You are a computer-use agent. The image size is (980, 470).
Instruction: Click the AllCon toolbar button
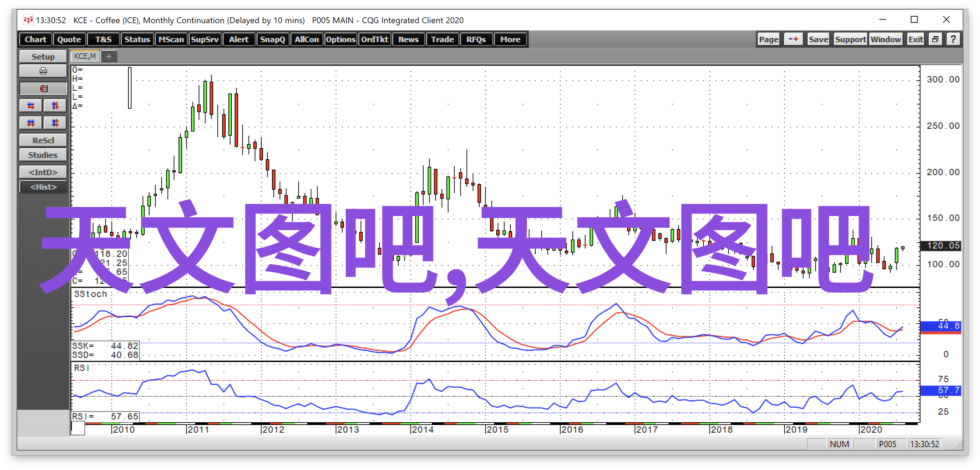[x=306, y=39]
